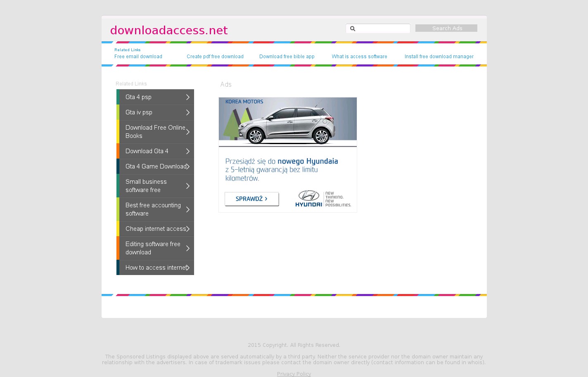Select Best free accounting software entry
This screenshot has height=377, width=588.
[x=153, y=209]
